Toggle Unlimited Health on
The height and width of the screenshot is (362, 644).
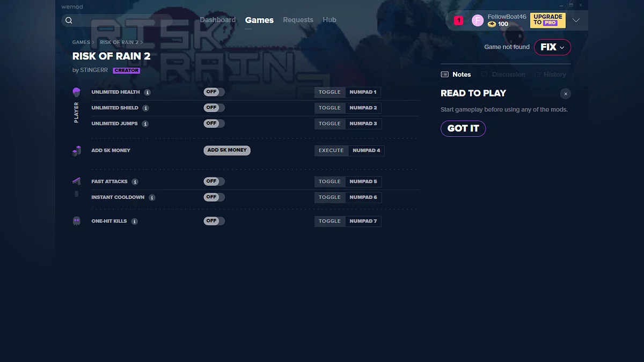214,92
